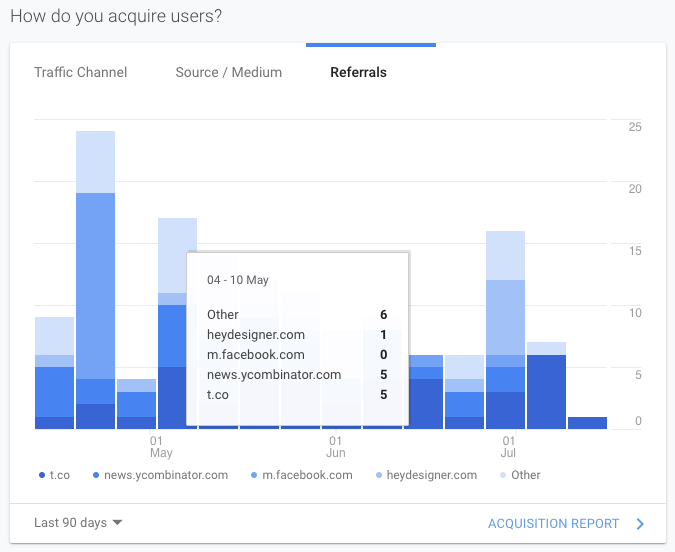The height and width of the screenshot is (552, 675).
Task: Click the How do you acquire users heading
Action: coord(116,16)
